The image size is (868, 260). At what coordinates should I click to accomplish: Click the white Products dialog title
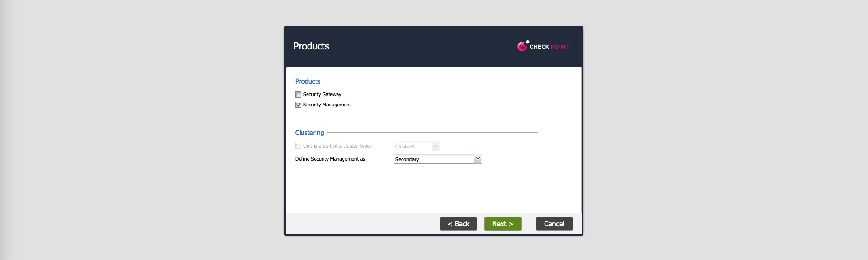[x=311, y=46]
